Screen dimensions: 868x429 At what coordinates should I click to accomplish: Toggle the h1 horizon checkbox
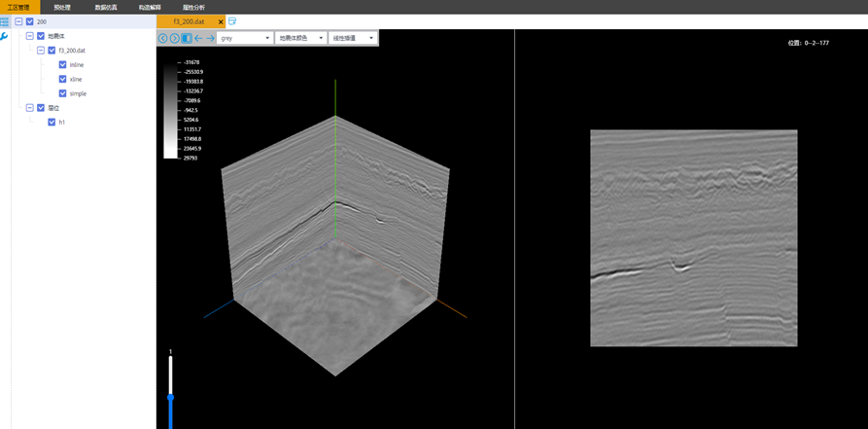coord(52,122)
